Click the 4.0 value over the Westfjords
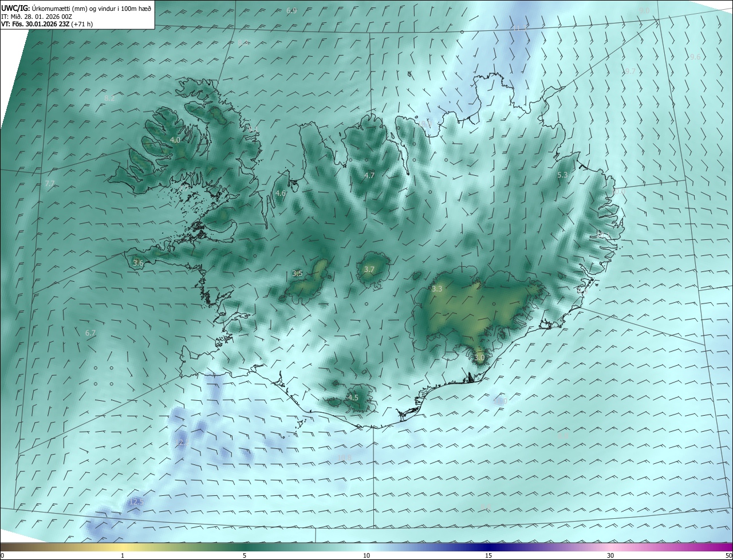The height and width of the screenshot is (560, 733). click(175, 140)
